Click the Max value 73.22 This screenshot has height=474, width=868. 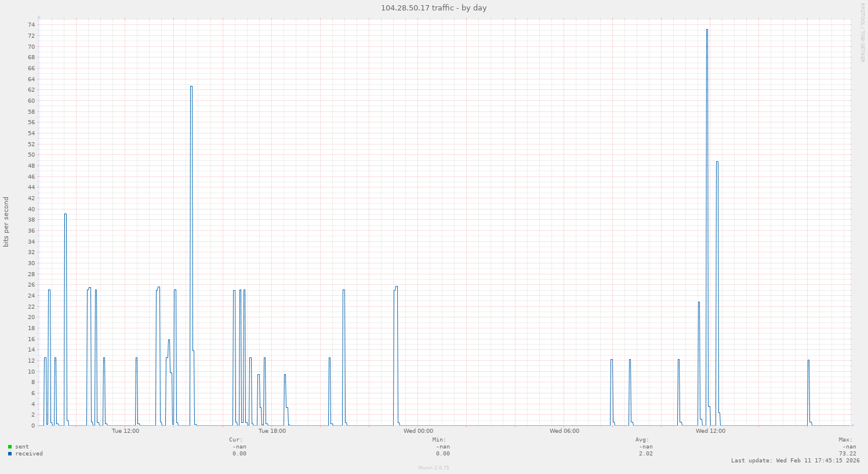click(x=847, y=454)
